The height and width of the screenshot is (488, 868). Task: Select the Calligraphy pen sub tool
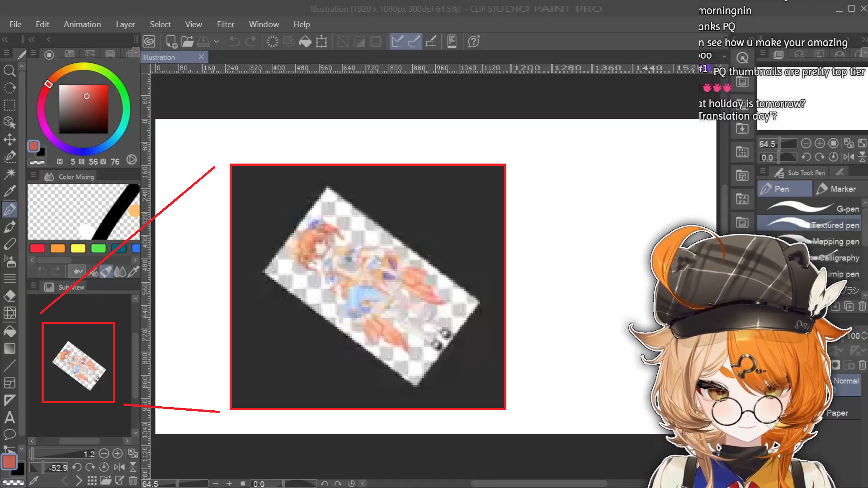click(839, 258)
